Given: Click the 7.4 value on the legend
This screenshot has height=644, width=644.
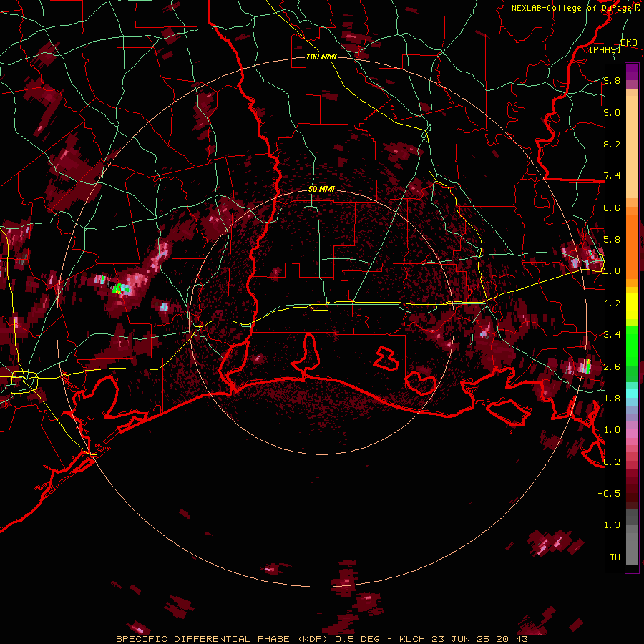Looking at the screenshot, I should (612, 176).
